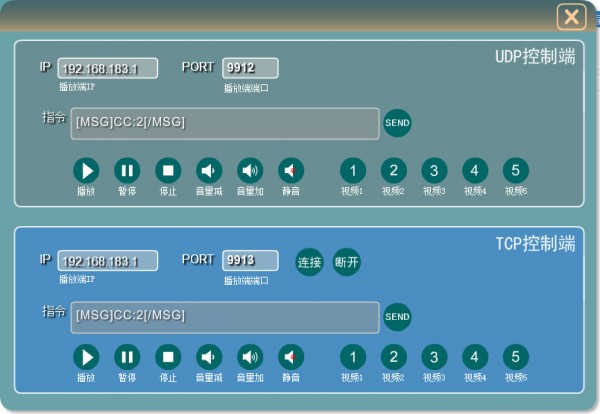Mute audio in the UDP panel
Viewport: 600px width, 414px height.
[291, 170]
